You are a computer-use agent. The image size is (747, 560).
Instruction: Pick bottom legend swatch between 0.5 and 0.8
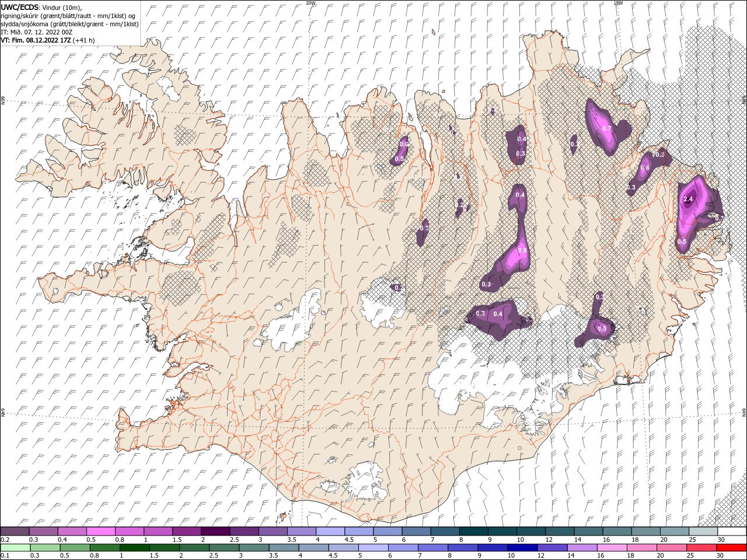75,548
